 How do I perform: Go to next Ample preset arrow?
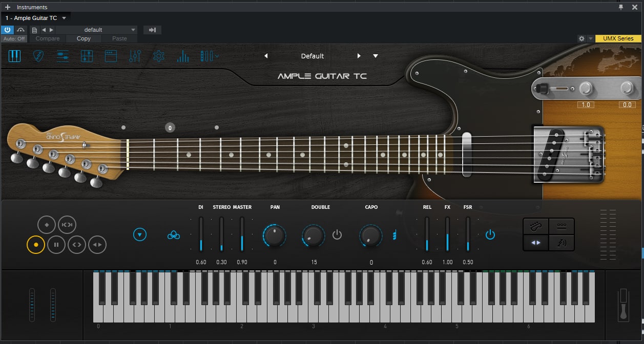(359, 56)
